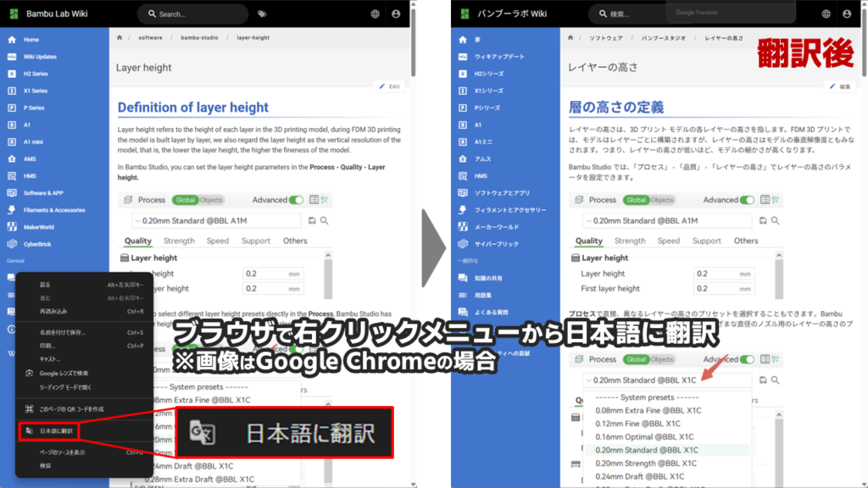868x488 pixels.
Task: Switch the Global/Objects toggle in the left Process panel
Action: tap(198, 200)
